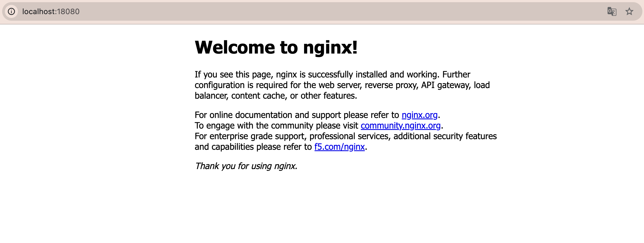Screen dimensions: 644x243
Task: Follow the f5.com/nginx link
Action: pos(340,147)
